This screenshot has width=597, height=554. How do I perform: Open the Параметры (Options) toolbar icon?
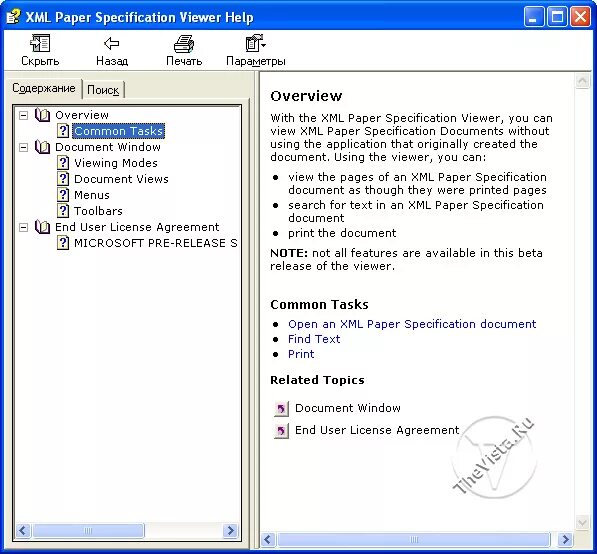click(255, 43)
